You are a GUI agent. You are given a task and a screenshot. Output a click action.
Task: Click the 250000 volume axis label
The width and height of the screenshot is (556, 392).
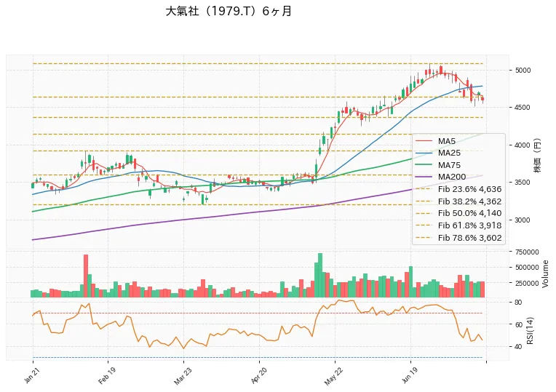click(527, 283)
